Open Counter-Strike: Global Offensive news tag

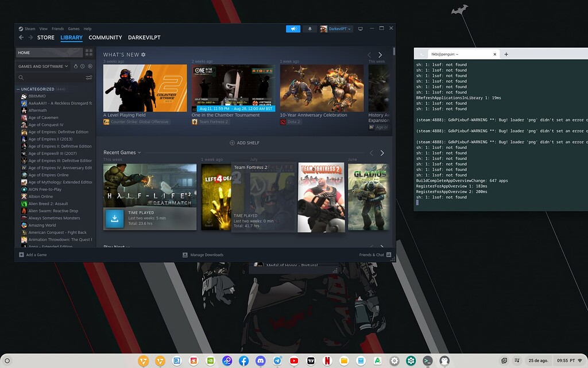click(x=136, y=122)
